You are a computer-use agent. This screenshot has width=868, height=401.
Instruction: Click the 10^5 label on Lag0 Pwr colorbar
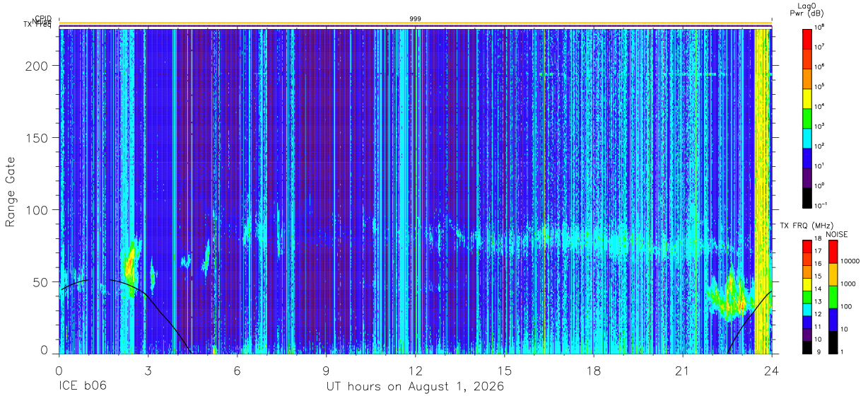coord(820,86)
